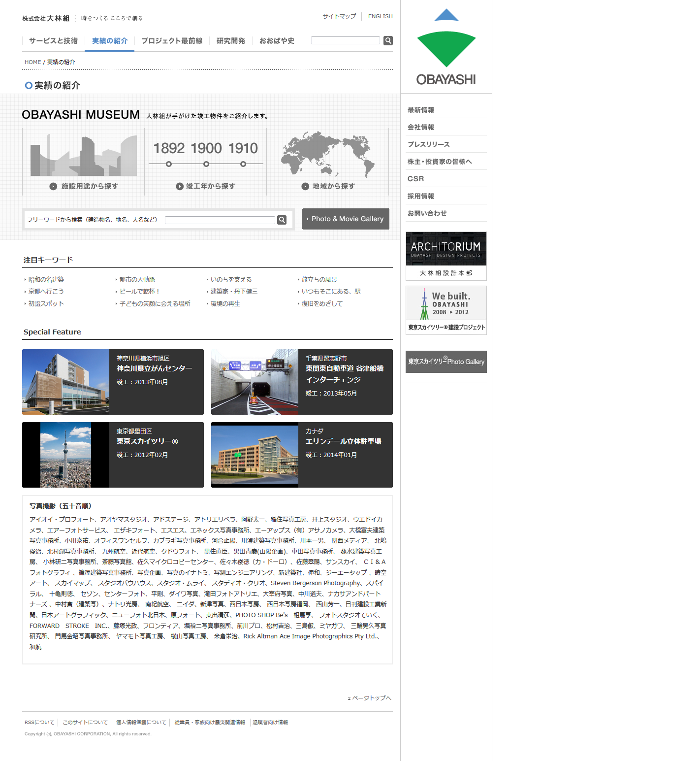Click arrow icon beside 地域から探す
This screenshot has width=700, height=761.
pyautogui.click(x=305, y=186)
